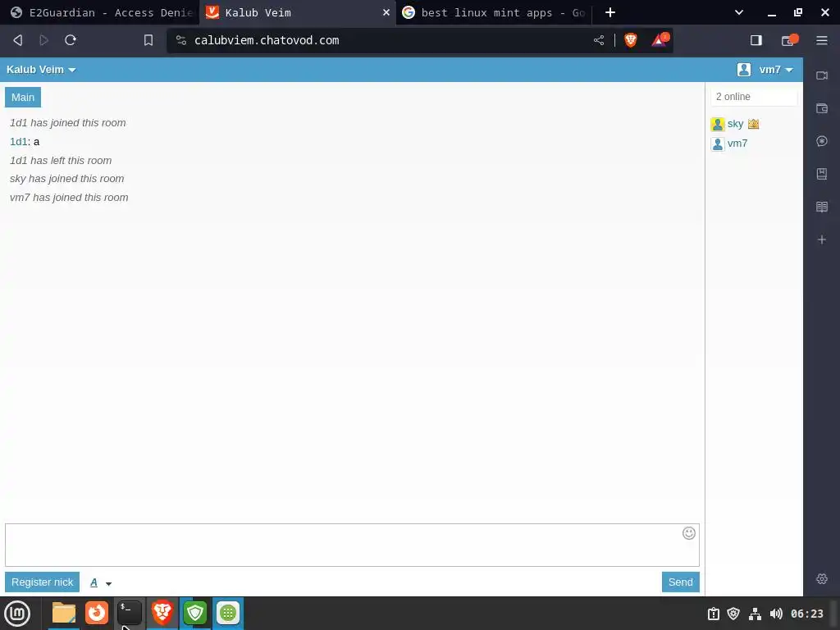Open green grid app in taskbar
Screen dimensions: 840x630
click(228, 613)
